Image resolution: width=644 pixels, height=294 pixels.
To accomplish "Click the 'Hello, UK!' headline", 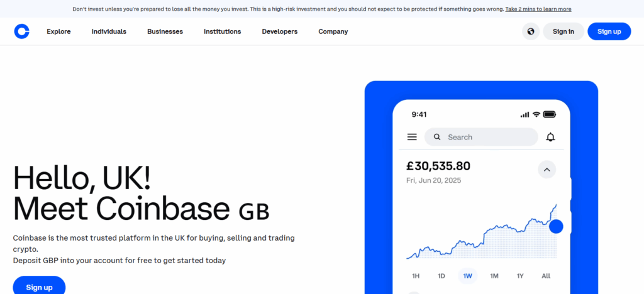I will coord(82,178).
